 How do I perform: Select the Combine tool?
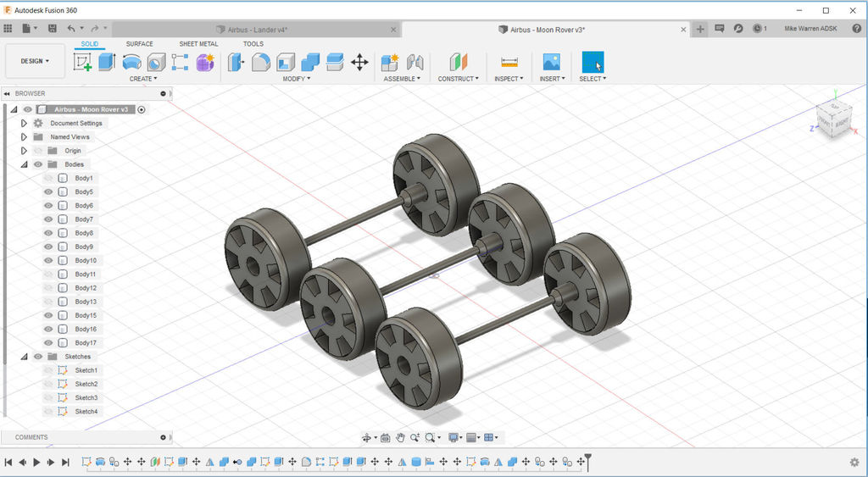(x=310, y=62)
